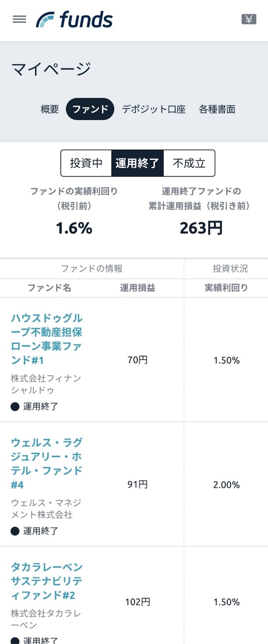Click the 実績利回り column header
This screenshot has height=644, width=268.
226,288
